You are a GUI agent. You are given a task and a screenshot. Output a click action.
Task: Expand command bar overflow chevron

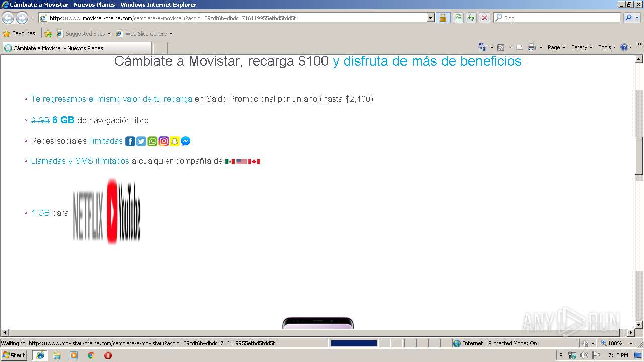640,44
